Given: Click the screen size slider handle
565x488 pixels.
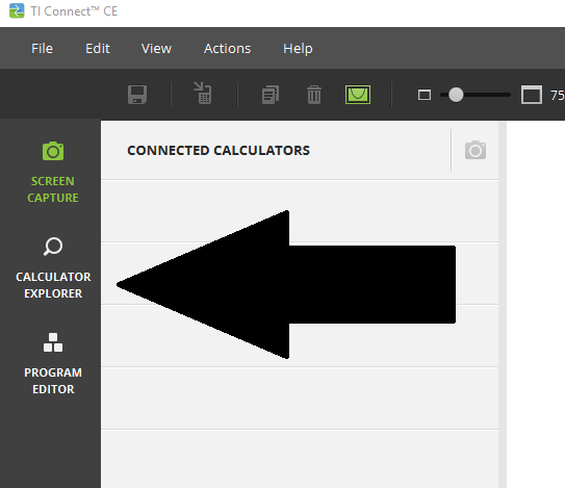Looking at the screenshot, I should [456, 95].
